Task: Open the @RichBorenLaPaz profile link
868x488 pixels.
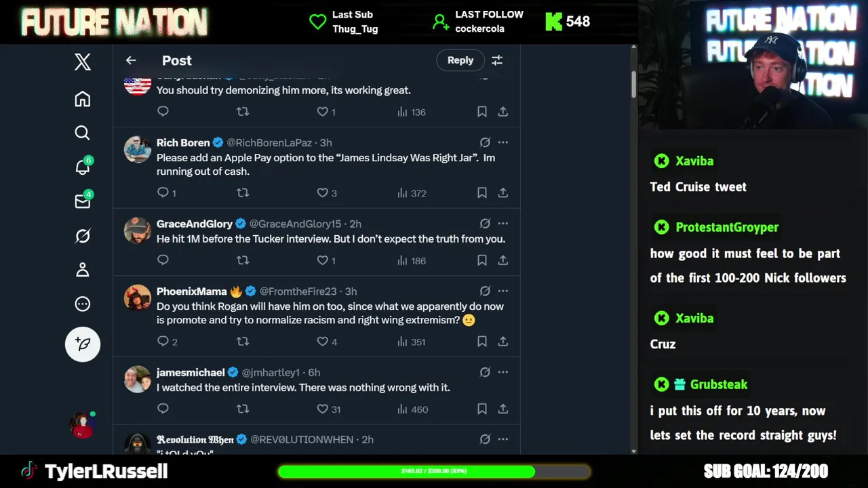Action: pos(269,142)
